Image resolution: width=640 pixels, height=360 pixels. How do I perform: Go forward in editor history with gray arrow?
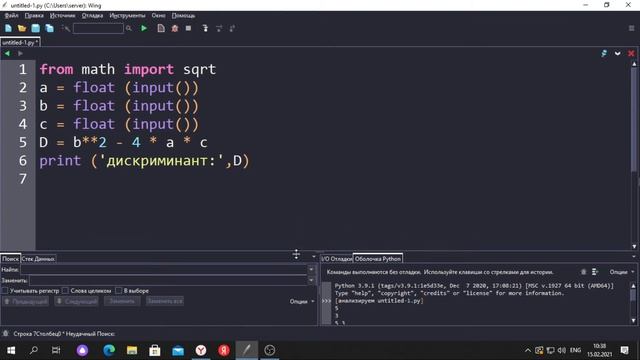20,53
